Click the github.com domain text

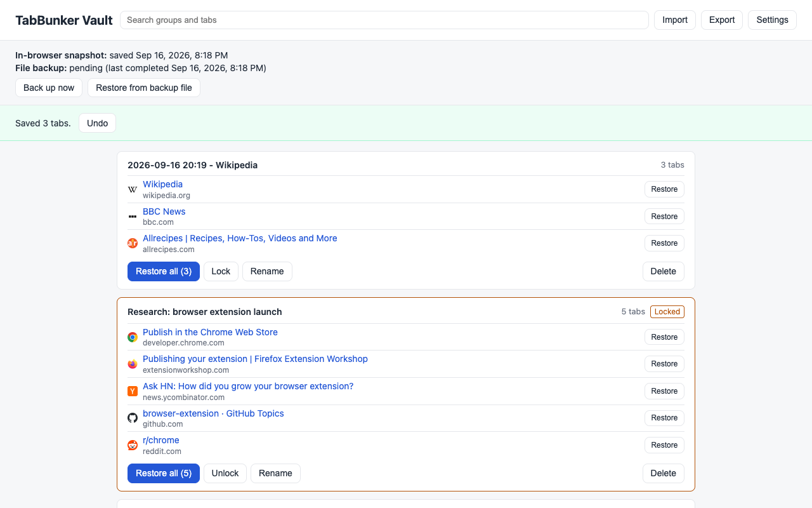pos(163,424)
